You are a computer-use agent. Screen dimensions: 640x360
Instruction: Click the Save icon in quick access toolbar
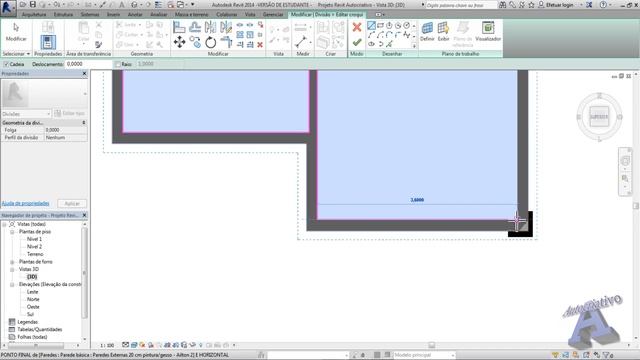click(33, 4)
